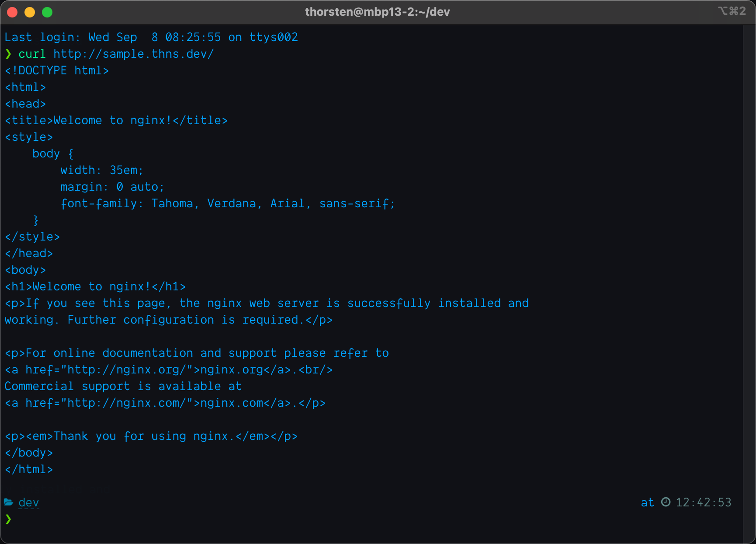Click the folder icon beside dev
The height and width of the screenshot is (544, 756).
(8, 502)
